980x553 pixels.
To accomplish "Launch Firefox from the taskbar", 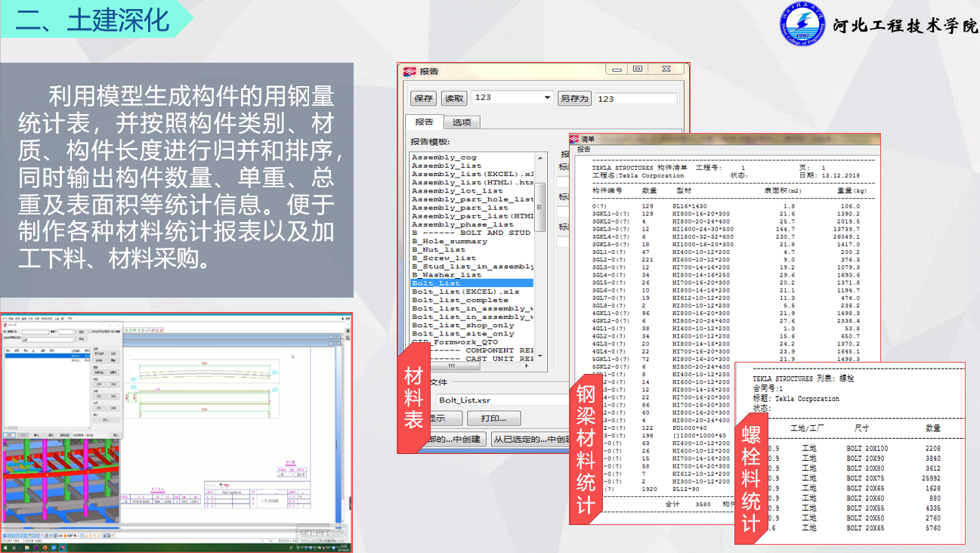I will coord(45,548).
